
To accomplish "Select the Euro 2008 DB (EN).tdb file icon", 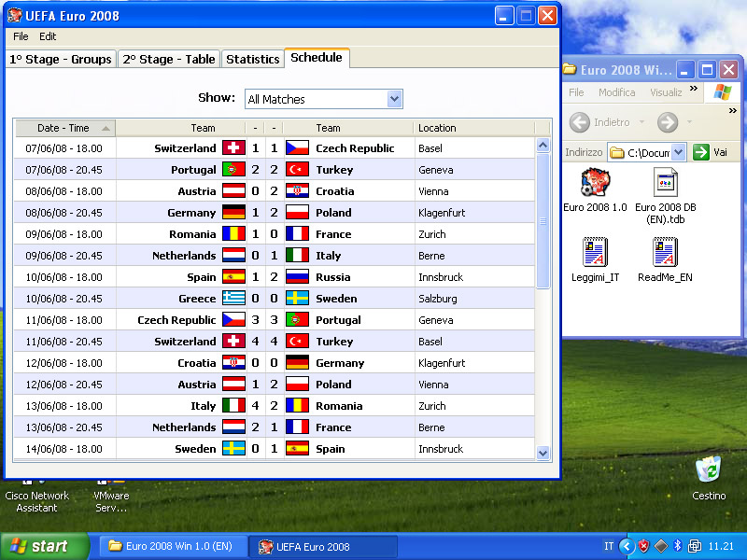I will click(x=665, y=182).
